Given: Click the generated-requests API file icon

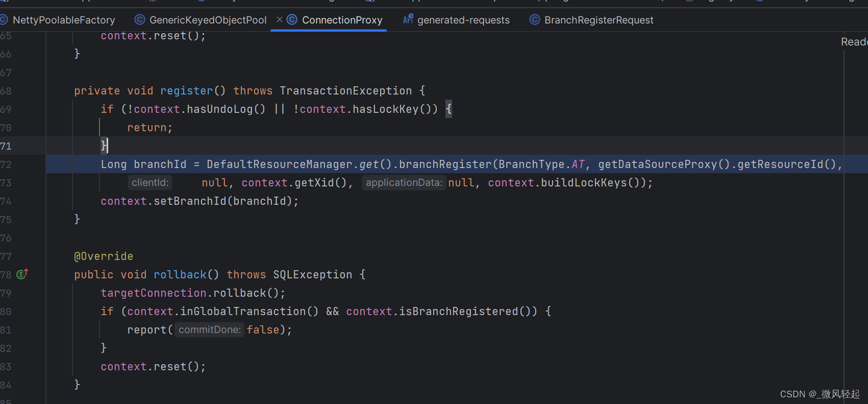Looking at the screenshot, I should click(408, 19).
